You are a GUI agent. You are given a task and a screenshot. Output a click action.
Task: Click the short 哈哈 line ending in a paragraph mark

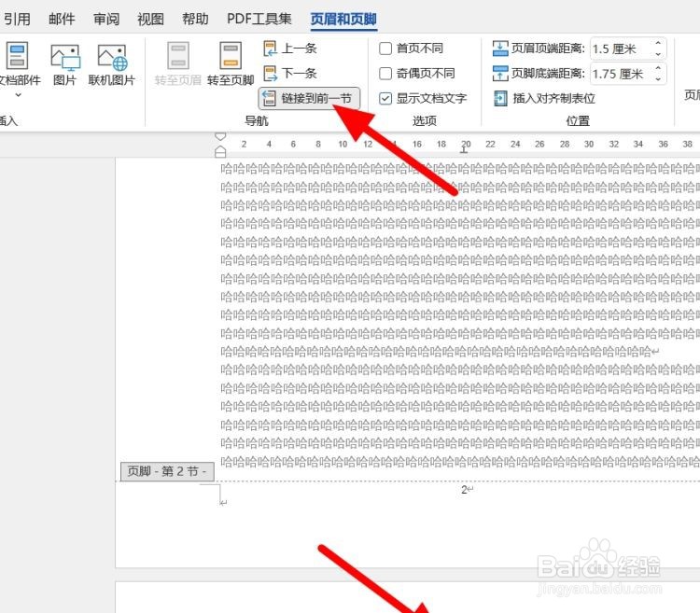click(x=440, y=352)
